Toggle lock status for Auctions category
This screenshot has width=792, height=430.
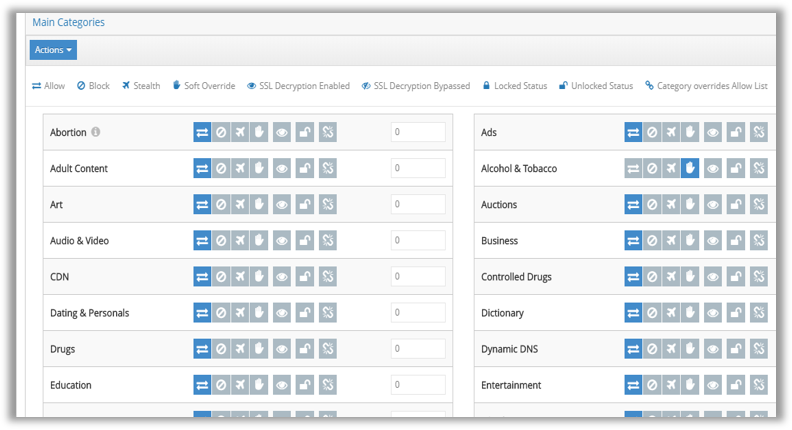click(x=736, y=205)
